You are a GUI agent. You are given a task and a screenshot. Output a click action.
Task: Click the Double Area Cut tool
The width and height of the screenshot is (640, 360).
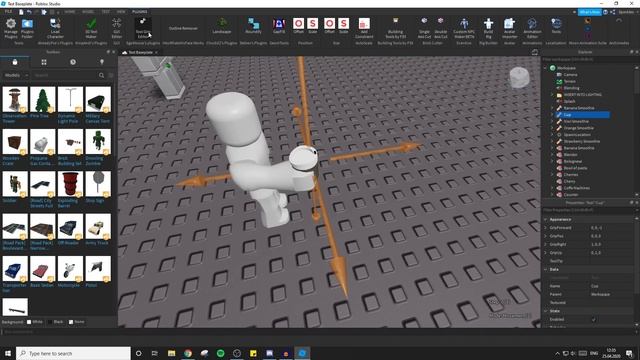pos(440,28)
